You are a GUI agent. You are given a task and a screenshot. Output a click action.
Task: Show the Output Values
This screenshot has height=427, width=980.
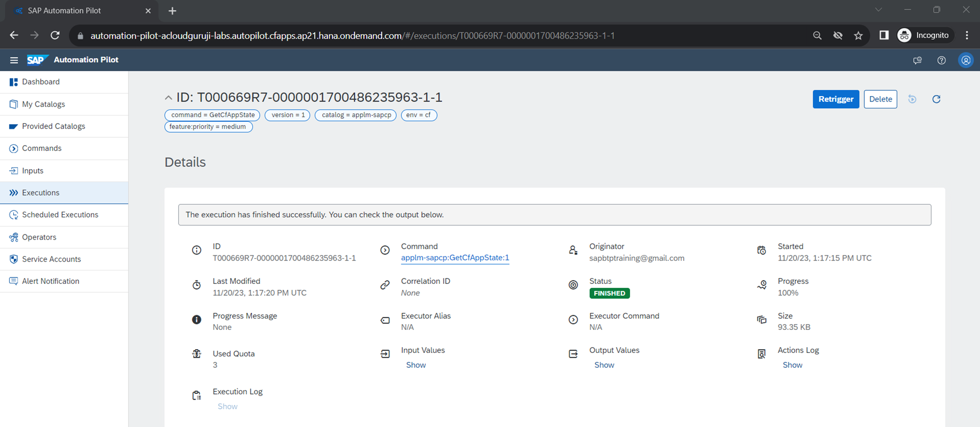[x=604, y=365]
